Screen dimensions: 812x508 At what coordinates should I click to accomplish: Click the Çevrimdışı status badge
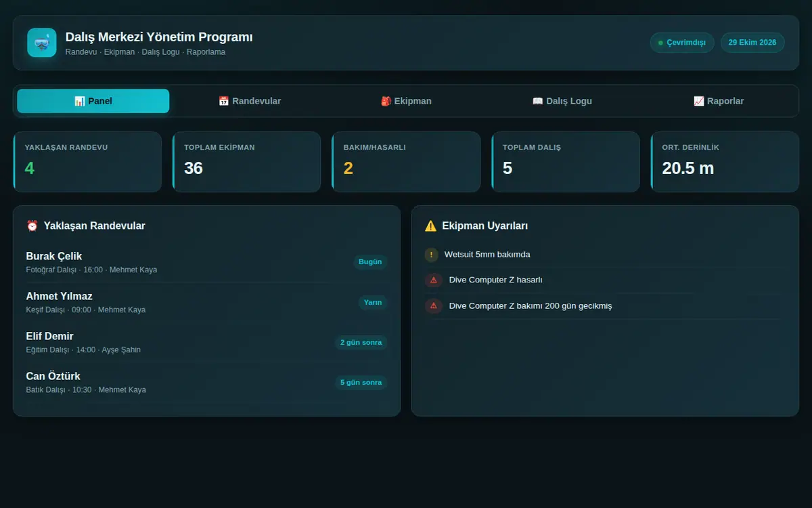tap(682, 43)
